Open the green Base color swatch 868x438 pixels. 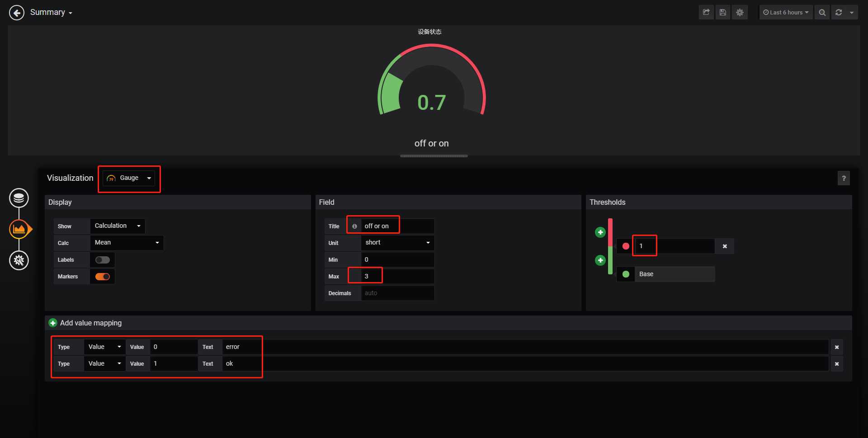pyautogui.click(x=626, y=274)
